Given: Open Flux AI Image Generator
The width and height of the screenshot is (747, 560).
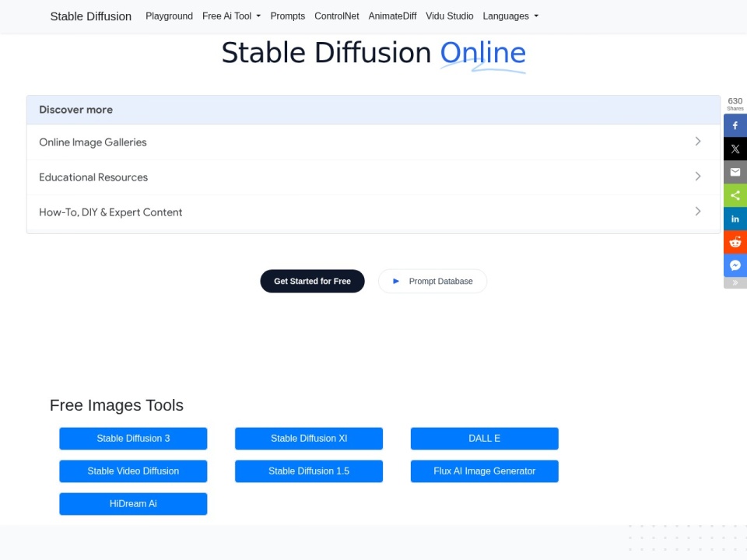Looking at the screenshot, I should [x=485, y=471].
